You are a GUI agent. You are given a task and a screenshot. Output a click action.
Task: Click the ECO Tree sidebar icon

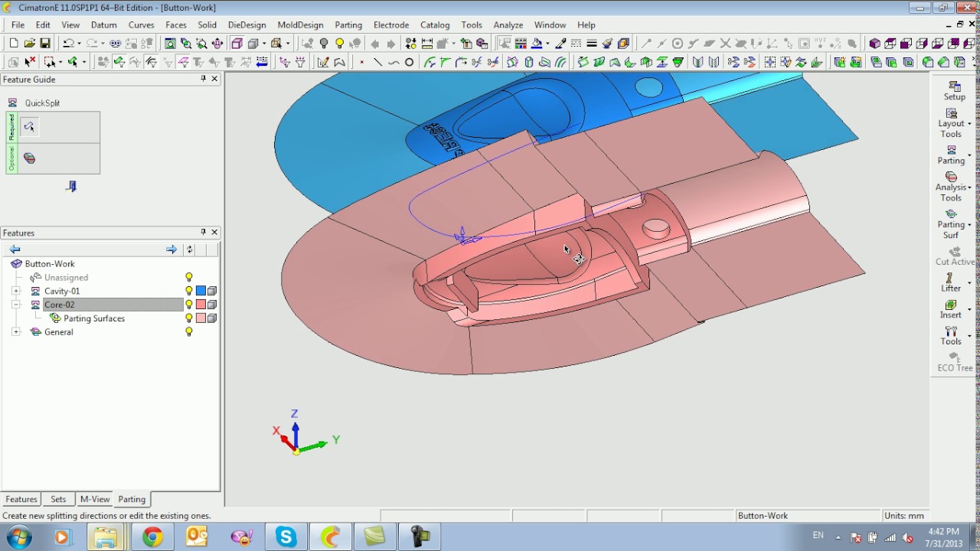click(954, 363)
